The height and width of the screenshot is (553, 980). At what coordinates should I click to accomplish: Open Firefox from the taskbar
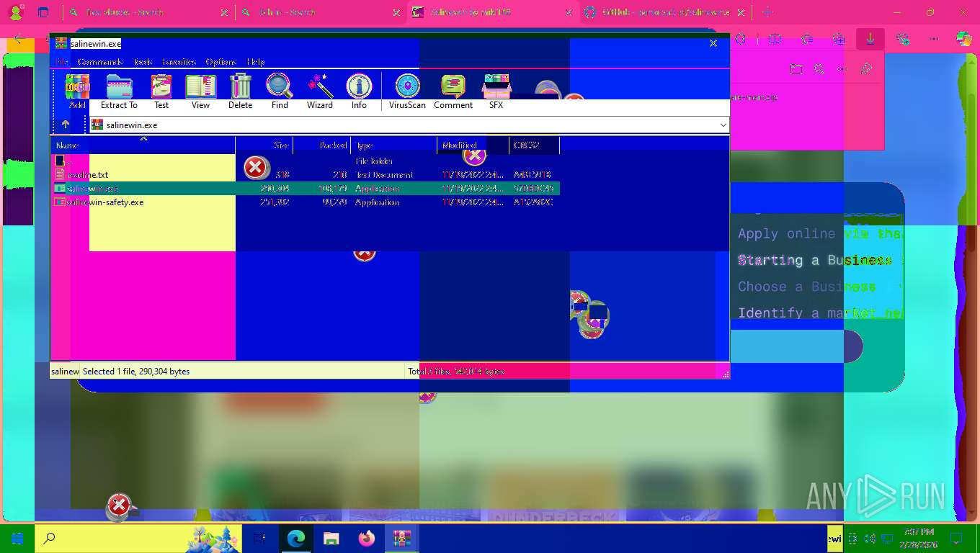point(367,539)
